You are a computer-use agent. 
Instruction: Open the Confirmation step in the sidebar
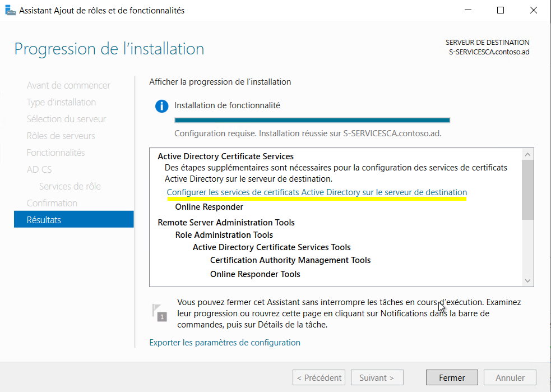[x=51, y=202]
